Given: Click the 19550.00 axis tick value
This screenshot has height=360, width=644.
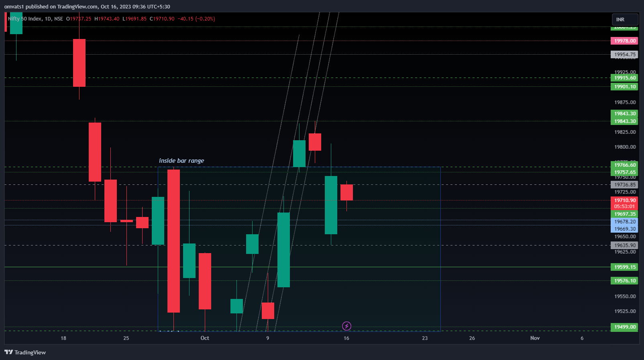Looking at the screenshot, I should [625, 297].
